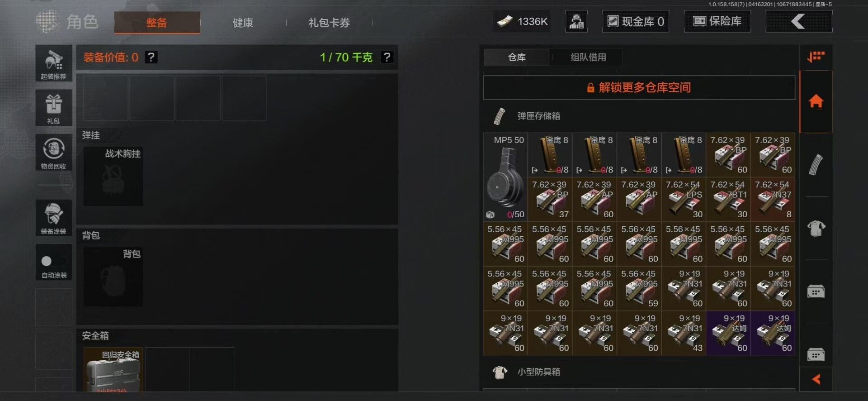The height and width of the screenshot is (401, 868).
Task: Open the 礼包 gift icon
Action: [54, 108]
